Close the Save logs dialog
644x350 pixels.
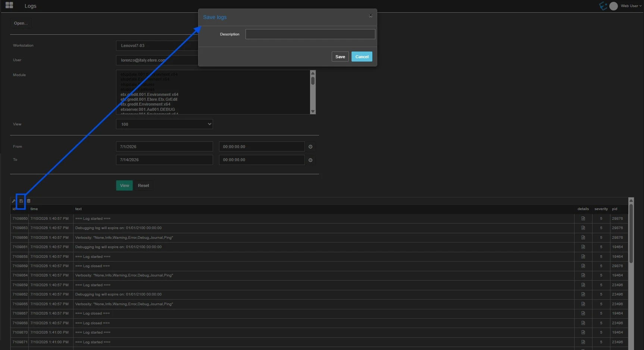[x=371, y=16]
